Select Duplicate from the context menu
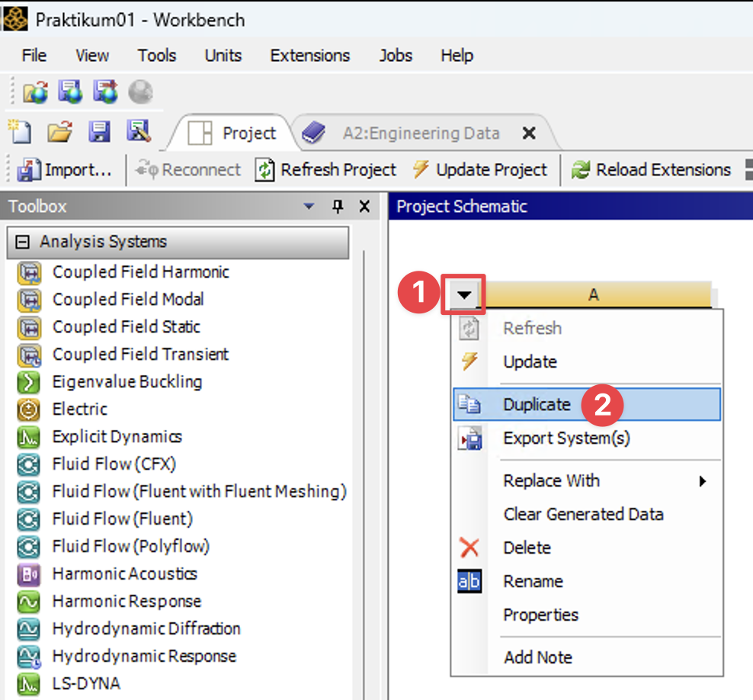The height and width of the screenshot is (700, 753). tap(537, 405)
